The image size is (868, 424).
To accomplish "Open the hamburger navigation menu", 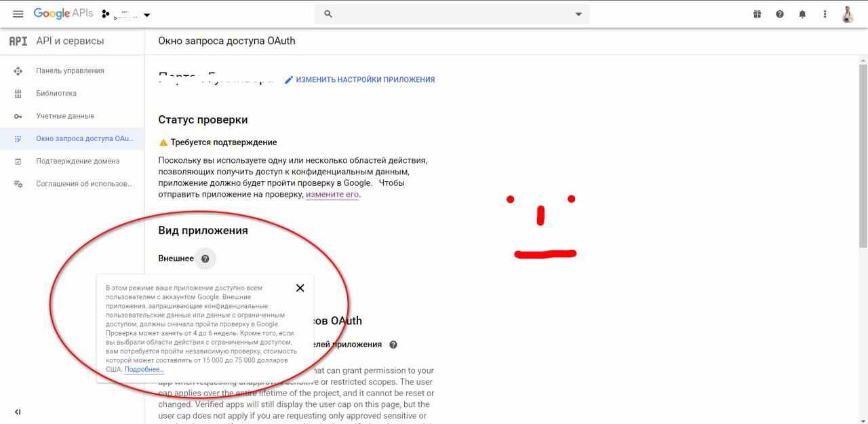I will 18,14.
